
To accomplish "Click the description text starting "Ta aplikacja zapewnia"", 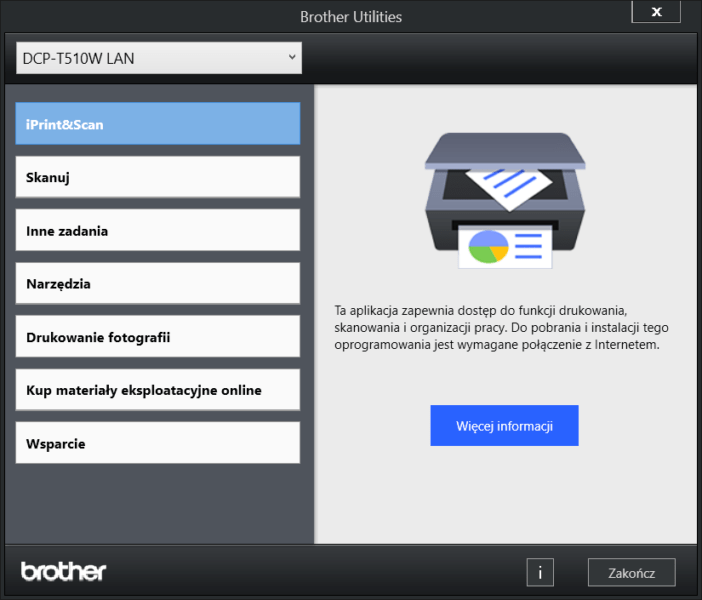I will [x=501, y=327].
